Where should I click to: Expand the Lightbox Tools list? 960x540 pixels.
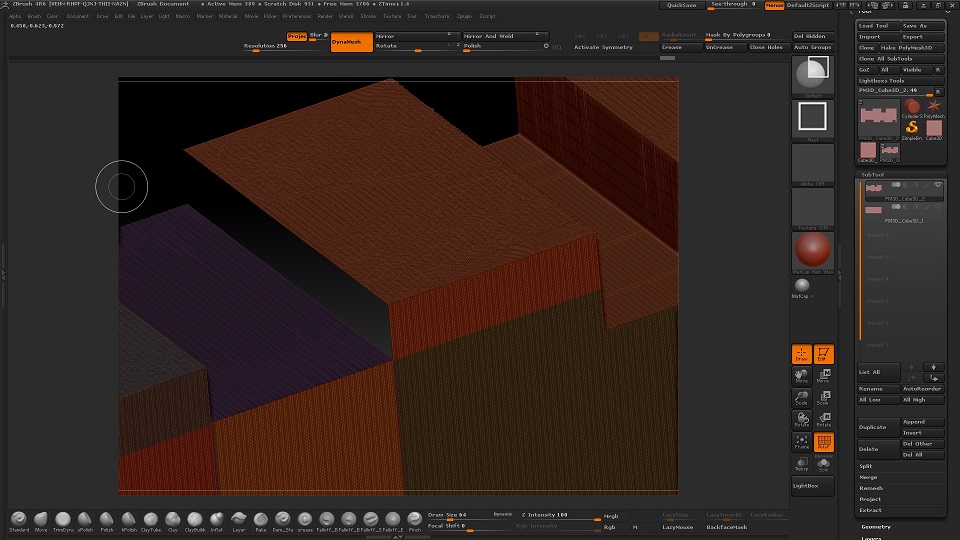pyautogui.click(x=882, y=80)
